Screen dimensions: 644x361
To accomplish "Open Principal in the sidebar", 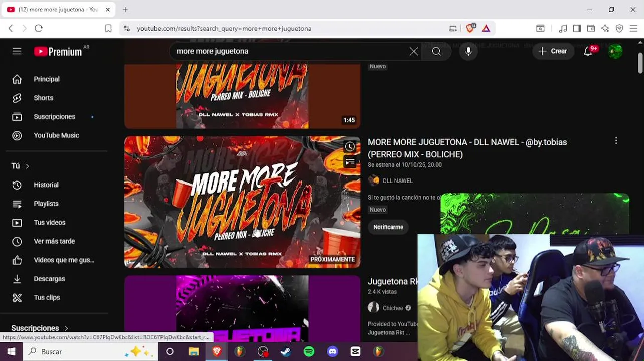I will click(46, 79).
